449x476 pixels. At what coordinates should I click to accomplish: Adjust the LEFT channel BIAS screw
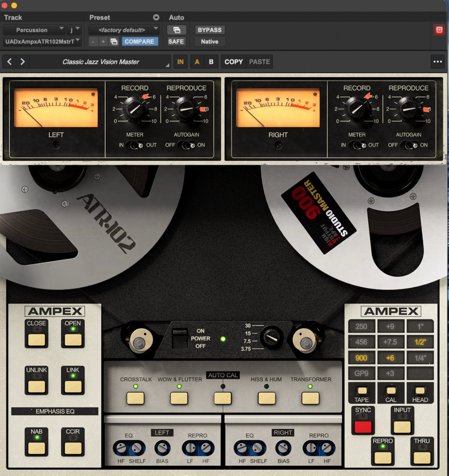162,448
